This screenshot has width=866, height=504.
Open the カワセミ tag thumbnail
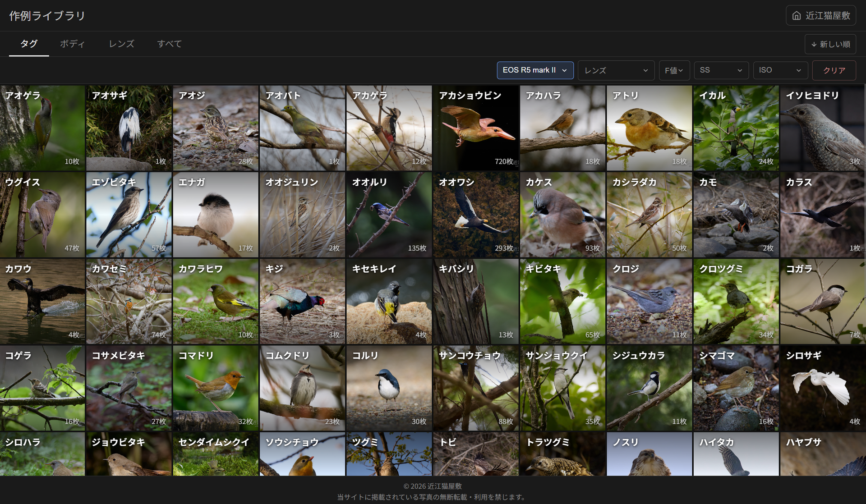pyautogui.click(x=129, y=302)
